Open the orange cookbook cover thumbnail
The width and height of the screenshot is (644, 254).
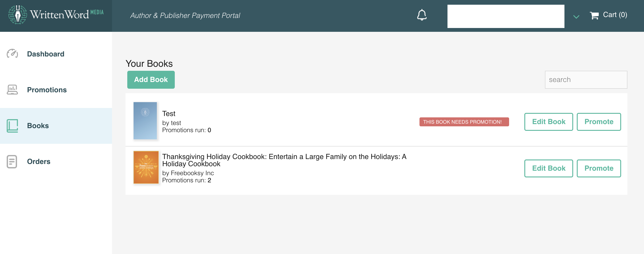click(146, 167)
